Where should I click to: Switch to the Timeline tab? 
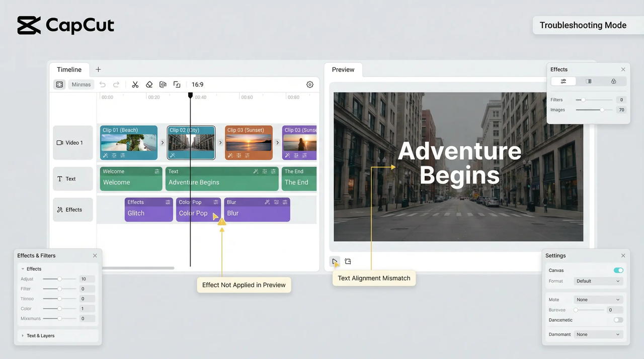coord(69,69)
